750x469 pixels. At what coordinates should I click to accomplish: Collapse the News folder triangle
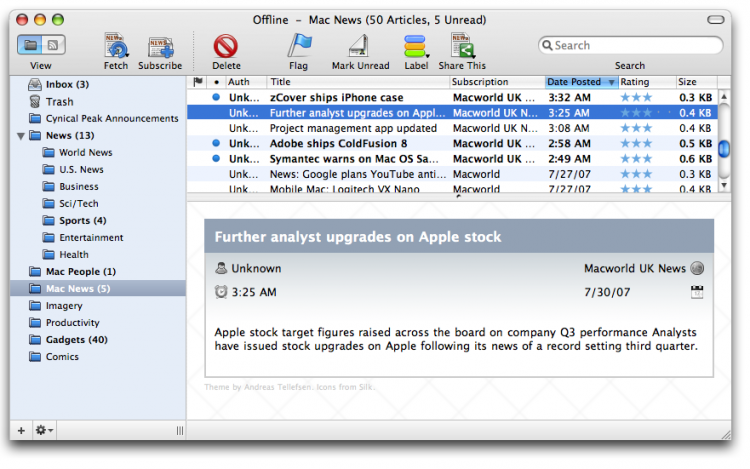pos(21,136)
